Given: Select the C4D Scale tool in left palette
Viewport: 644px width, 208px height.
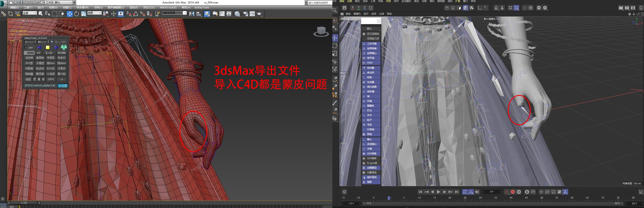Looking at the screenshot, I should tap(335, 54).
